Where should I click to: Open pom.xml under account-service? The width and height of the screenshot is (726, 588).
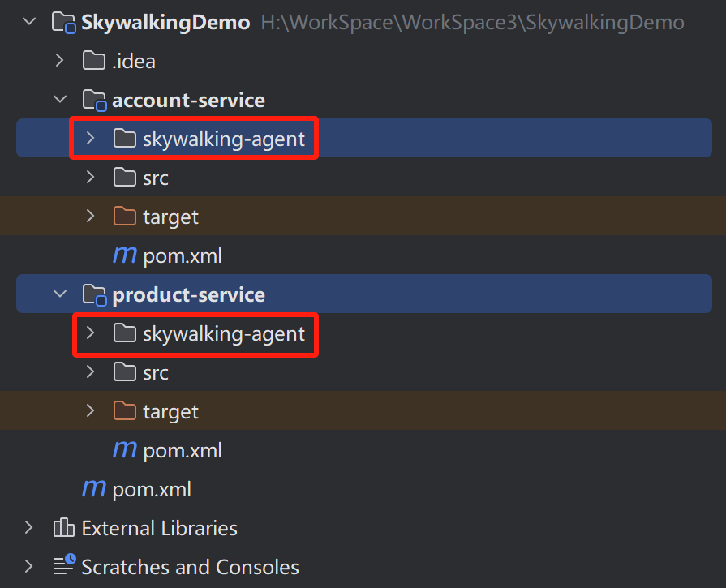[183, 256]
